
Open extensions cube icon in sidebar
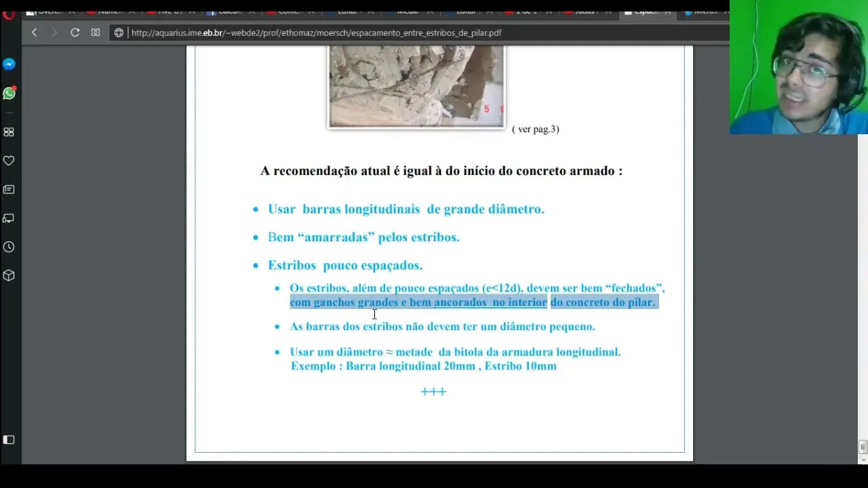pyautogui.click(x=9, y=275)
